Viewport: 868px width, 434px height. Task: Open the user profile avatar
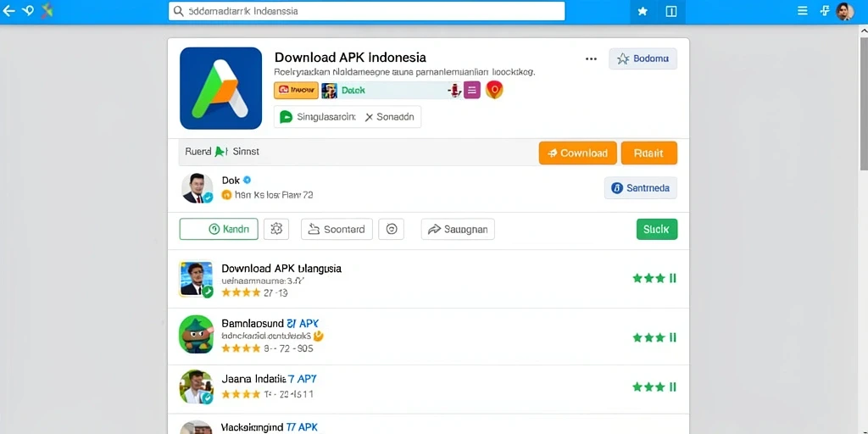[x=844, y=11]
